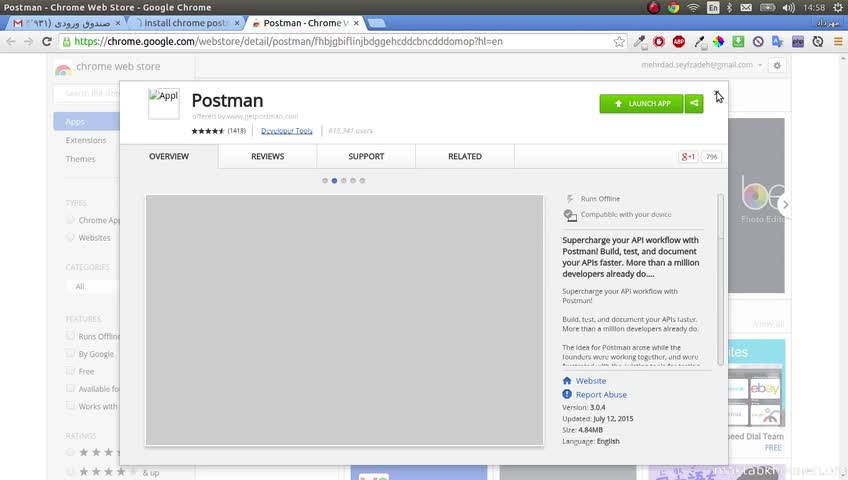Expand the account email dropdown
The height and width of the screenshot is (480, 848).
[x=760, y=65]
